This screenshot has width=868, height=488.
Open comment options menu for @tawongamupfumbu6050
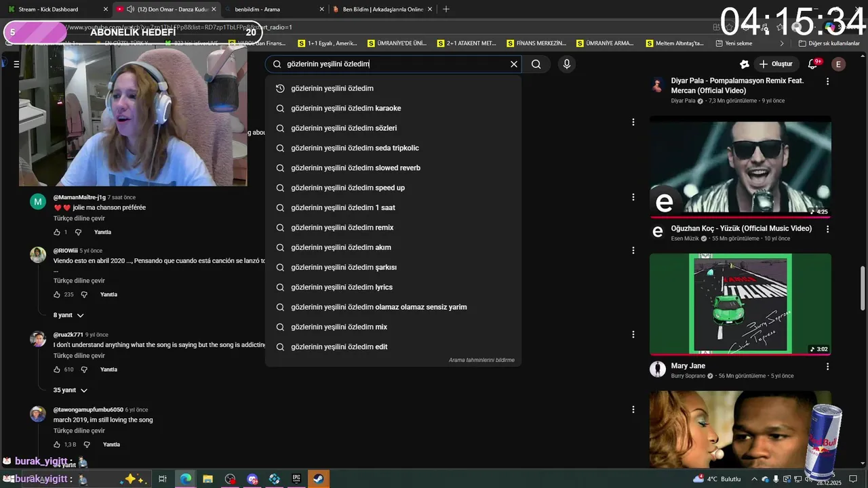pyautogui.click(x=633, y=409)
